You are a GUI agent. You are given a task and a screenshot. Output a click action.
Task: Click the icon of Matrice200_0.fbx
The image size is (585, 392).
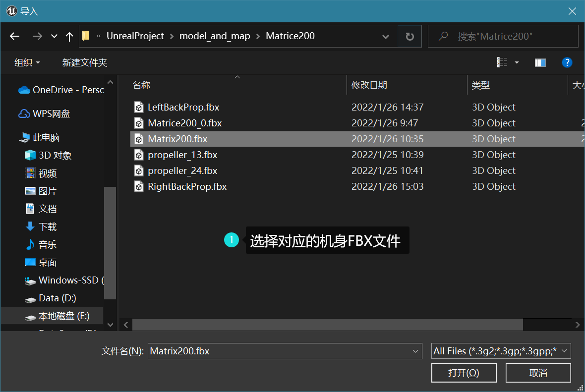coord(139,123)
